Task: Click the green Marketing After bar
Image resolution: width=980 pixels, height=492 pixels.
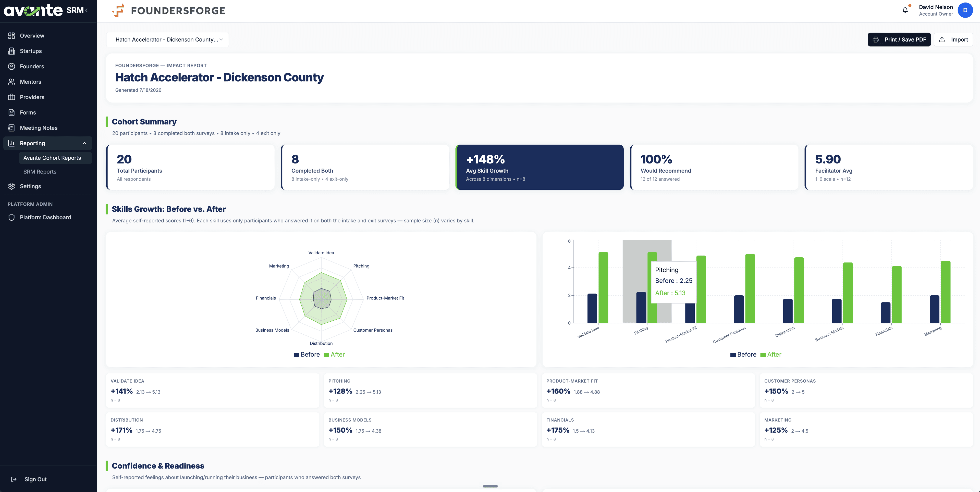Action: 946,292
